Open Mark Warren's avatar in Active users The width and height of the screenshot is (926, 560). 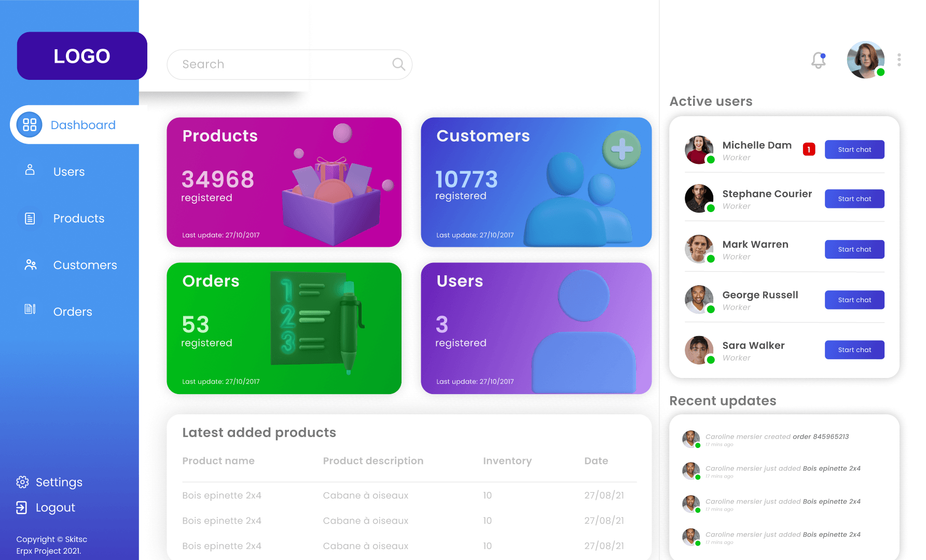pos(699,249)
